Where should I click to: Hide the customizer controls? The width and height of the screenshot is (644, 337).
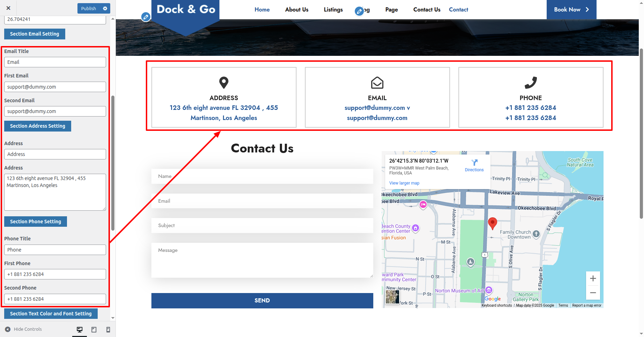(23, 329)
